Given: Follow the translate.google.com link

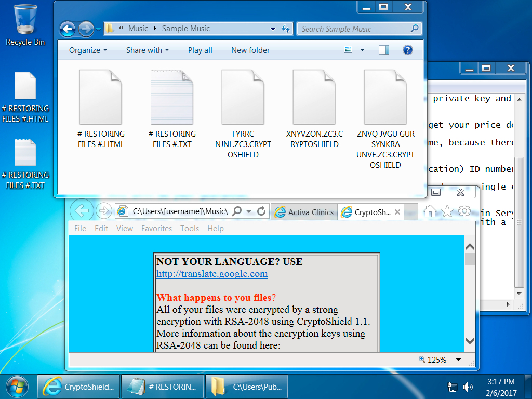Looking at the screenshot, I should pyautogui.click(x=212, y=274).
